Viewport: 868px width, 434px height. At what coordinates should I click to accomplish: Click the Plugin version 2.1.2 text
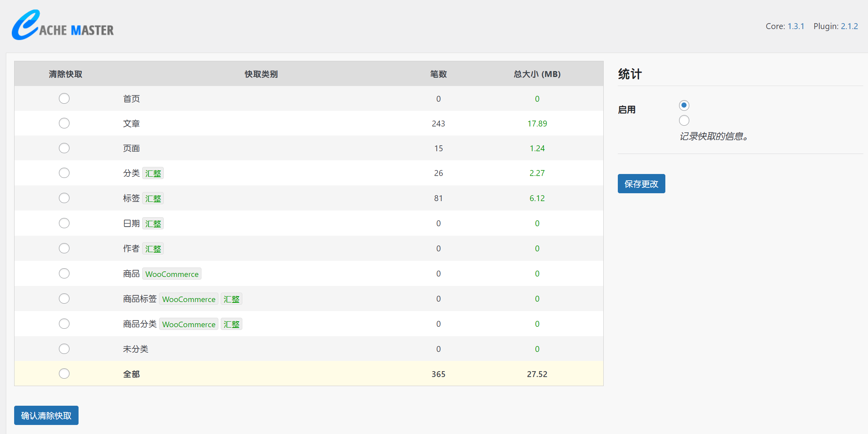(x=849, y=26)
